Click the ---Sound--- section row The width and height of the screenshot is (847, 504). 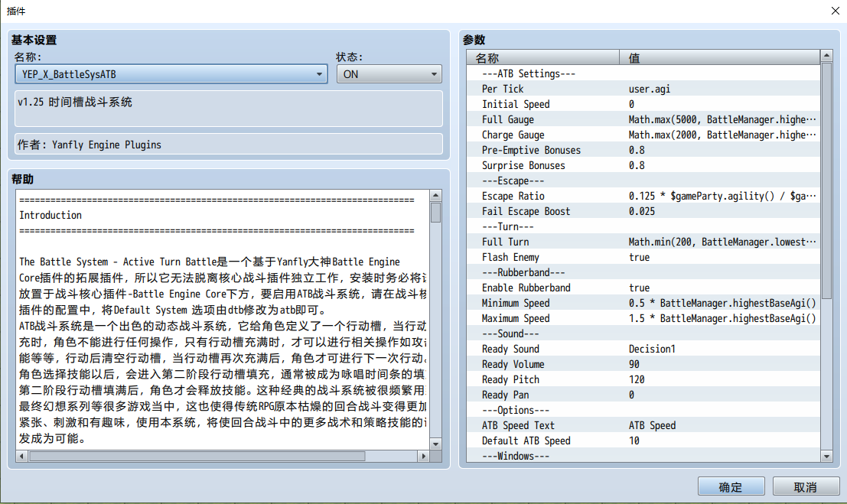point(643,333)
